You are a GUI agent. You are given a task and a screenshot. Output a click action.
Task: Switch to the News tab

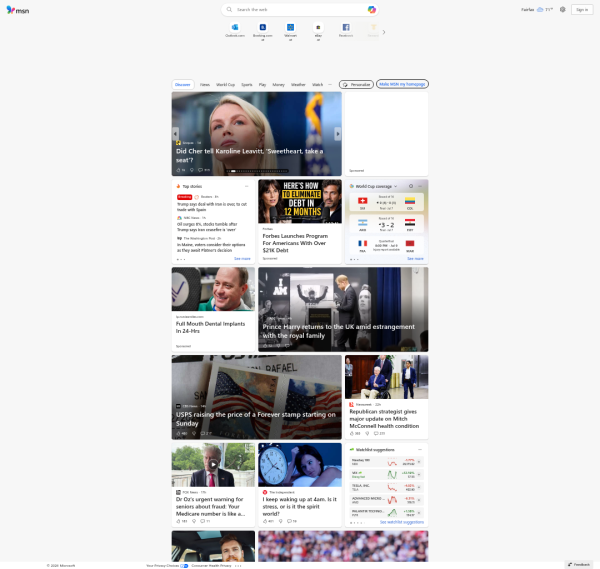click(x=205, y=85)
